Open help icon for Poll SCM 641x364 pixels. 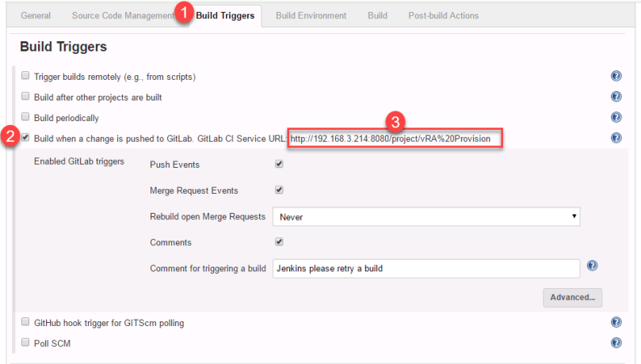616,343
